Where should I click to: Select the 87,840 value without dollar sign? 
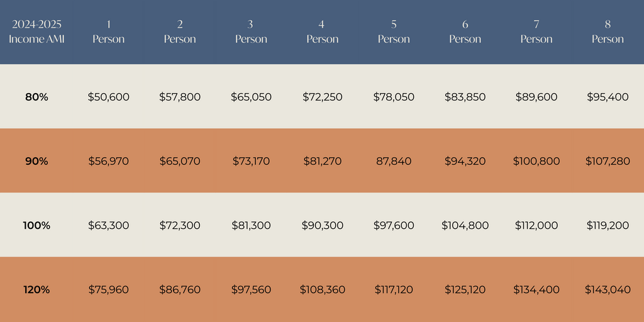click(x=394, y=161)
